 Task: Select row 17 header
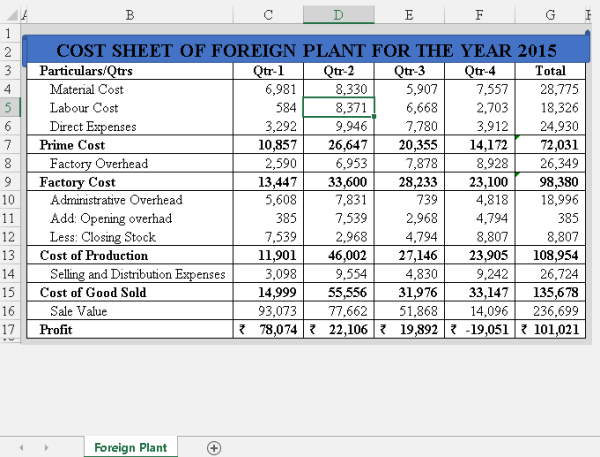(10, 329)
